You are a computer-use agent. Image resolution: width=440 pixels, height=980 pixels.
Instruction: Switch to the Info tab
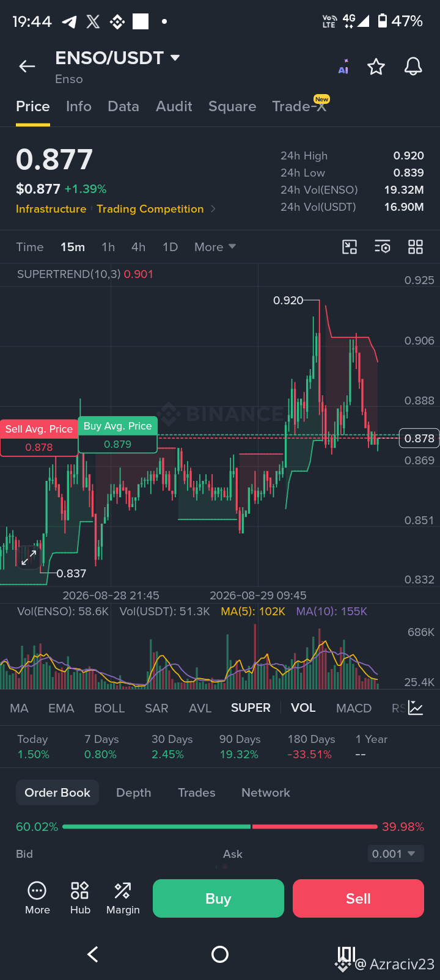[x=79, y=106]
